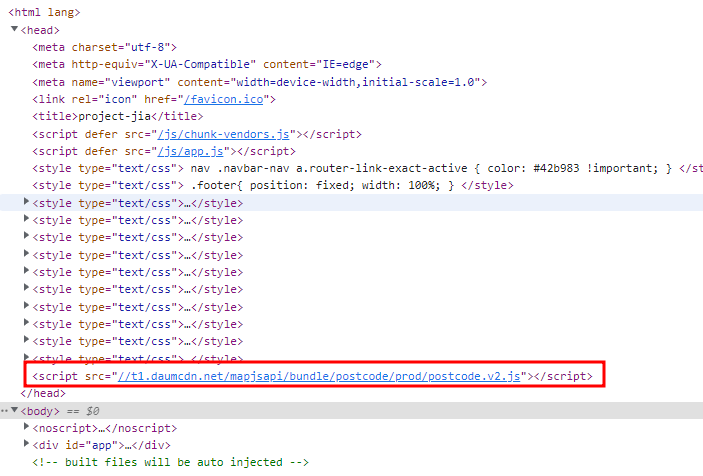The height and width of the screenshot is (476, 703).
Task: Collapse the head element triangle
Action: [14, 29]
